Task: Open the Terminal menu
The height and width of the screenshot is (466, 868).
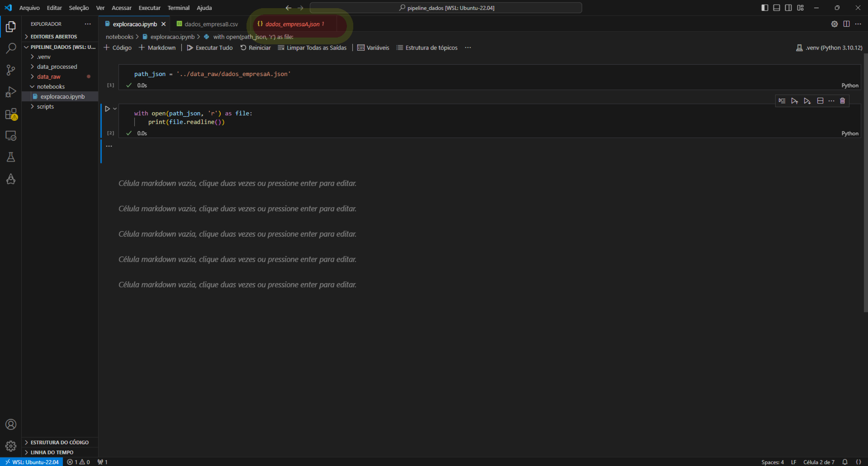Action: click(x=179, y=8)
